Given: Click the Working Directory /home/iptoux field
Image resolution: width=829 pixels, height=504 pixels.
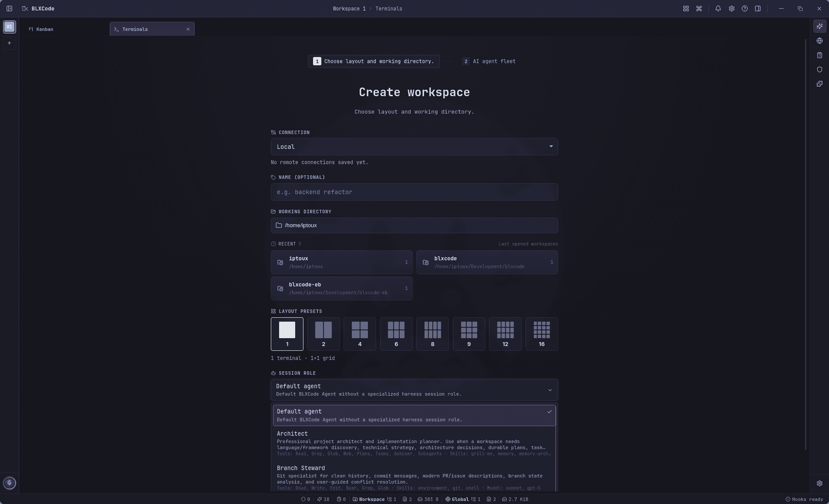Looking at the screenshot, I should tap(414, 225).
